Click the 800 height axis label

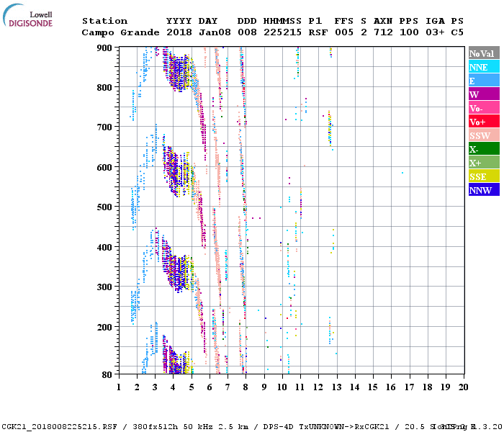tap(104, 88)
